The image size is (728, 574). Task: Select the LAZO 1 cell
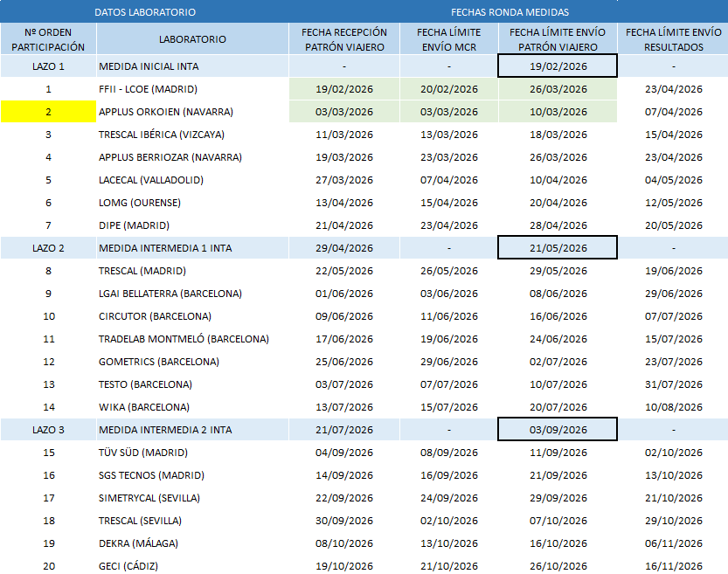48,66
